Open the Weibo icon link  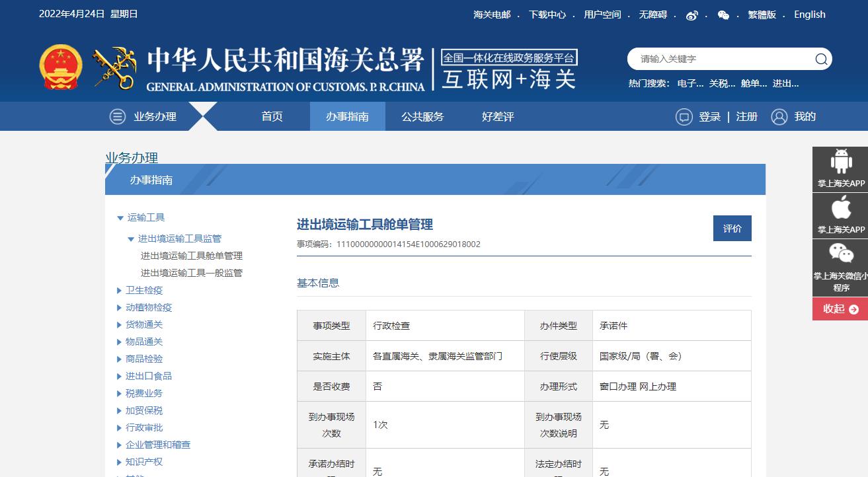(x=691, y=15)
